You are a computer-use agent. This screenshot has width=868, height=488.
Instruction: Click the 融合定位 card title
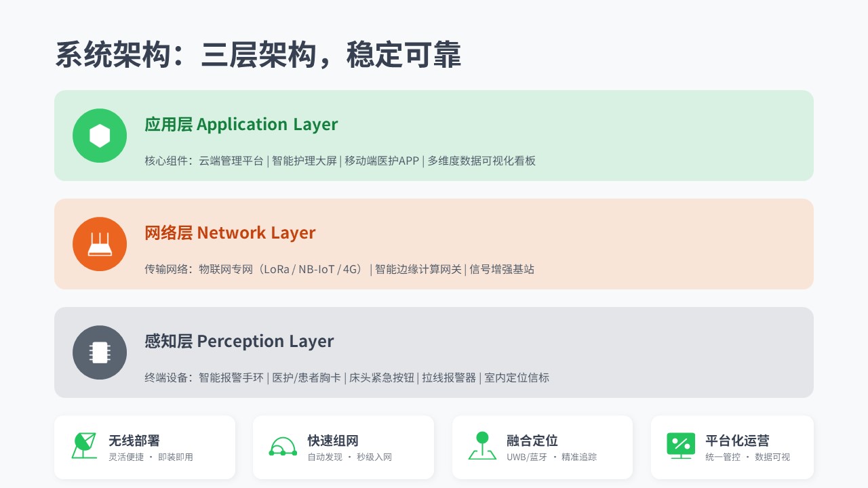click(x=532, y=441)
